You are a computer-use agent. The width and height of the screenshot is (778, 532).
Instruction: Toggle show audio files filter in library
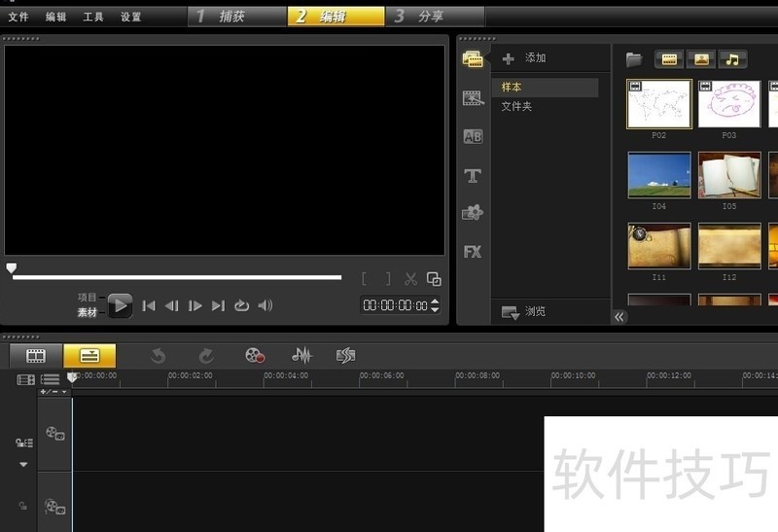[x=732, y=59]
